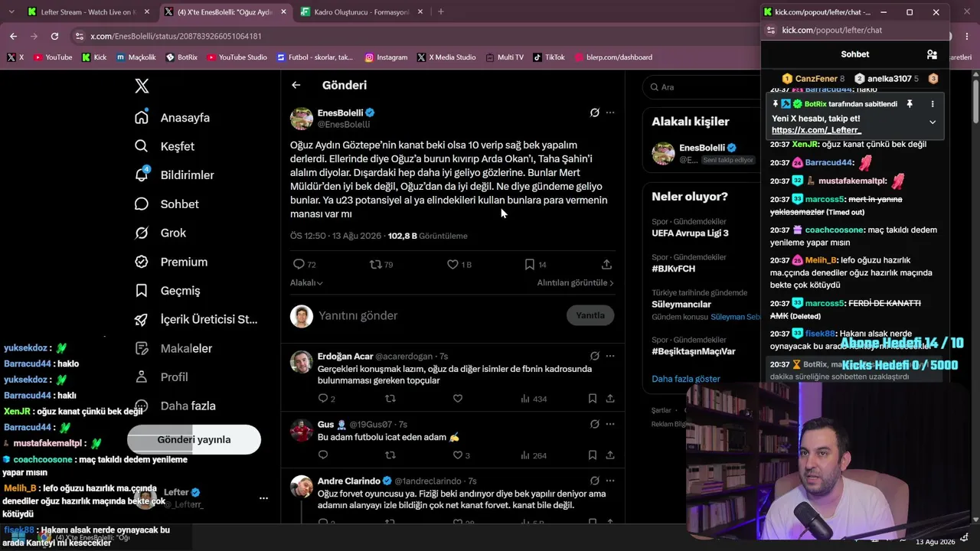Go to Anasayfa in X sidebar
The height and width of the screenshot is (551, 980).
click(172, 118)
